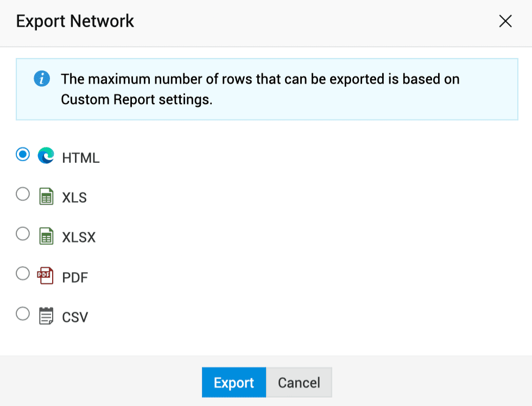The width and height of the screenshot is (532, 406).
Task: Click the green spreadsheet icon beside XLS
Action: [x=47, y=196]
